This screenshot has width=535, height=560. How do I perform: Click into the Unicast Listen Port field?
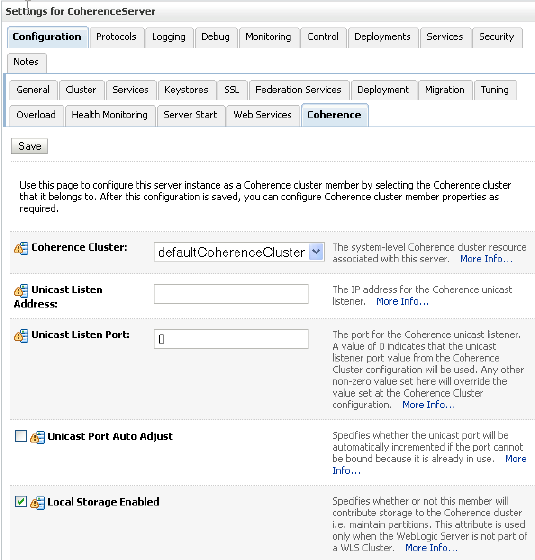click(x=231, y=339)
